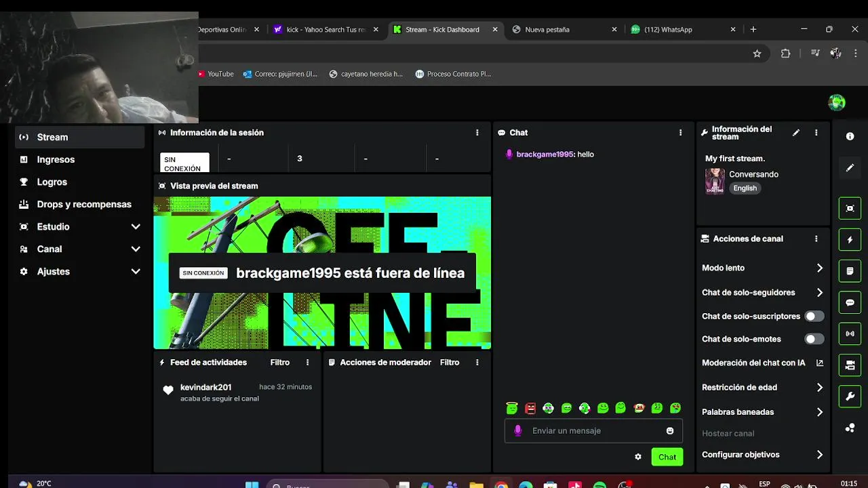This screenshot has width=868, height=488.
Task: Edit stream info with the pencil icon
Action: pos(796,133)
